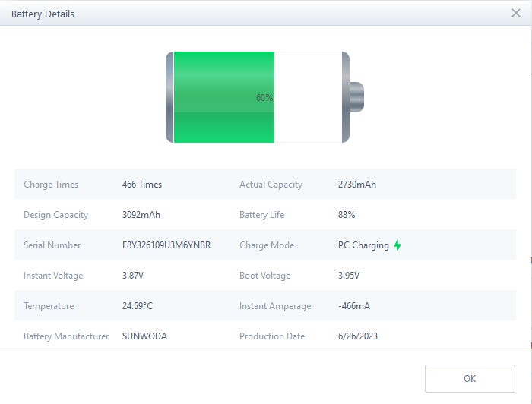
Task: Click the battery level graphic
Action: coord(264,97)
